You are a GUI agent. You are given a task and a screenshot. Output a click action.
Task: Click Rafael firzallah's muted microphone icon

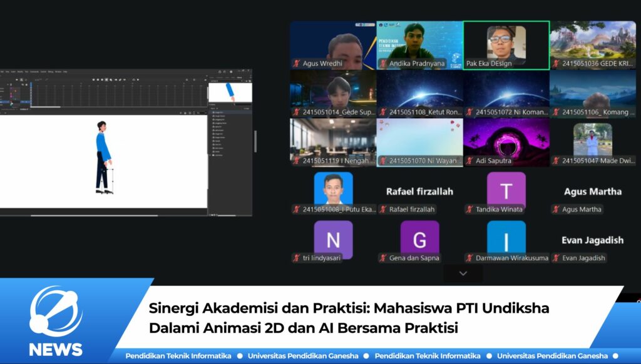click(383, 210)
